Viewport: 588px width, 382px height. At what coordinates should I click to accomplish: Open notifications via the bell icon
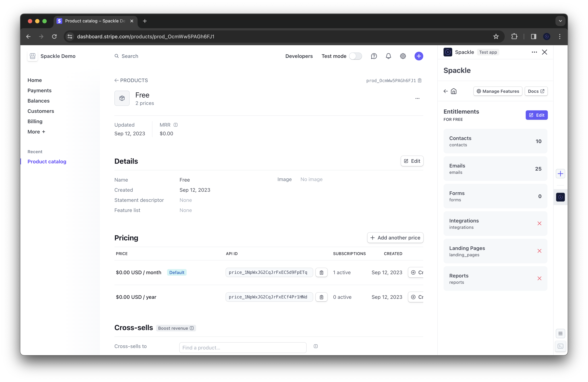click(388, 56)
